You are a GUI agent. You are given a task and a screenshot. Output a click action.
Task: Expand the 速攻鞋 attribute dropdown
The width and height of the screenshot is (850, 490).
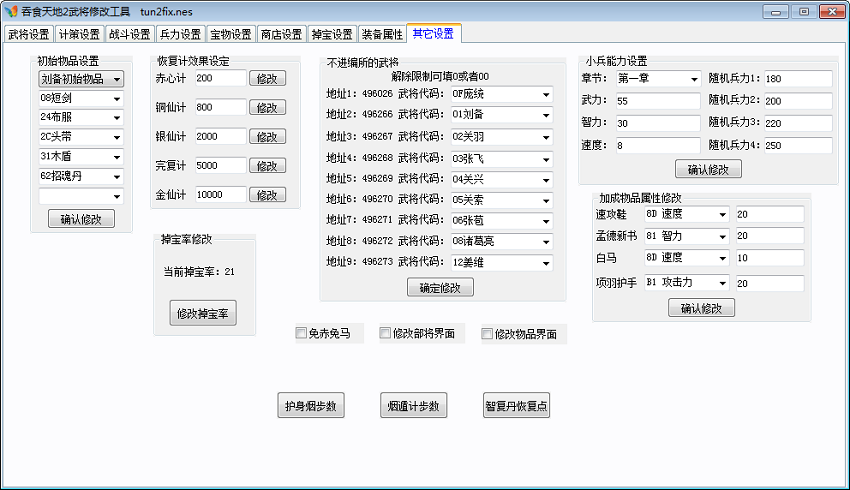click(x=686, y=215)
